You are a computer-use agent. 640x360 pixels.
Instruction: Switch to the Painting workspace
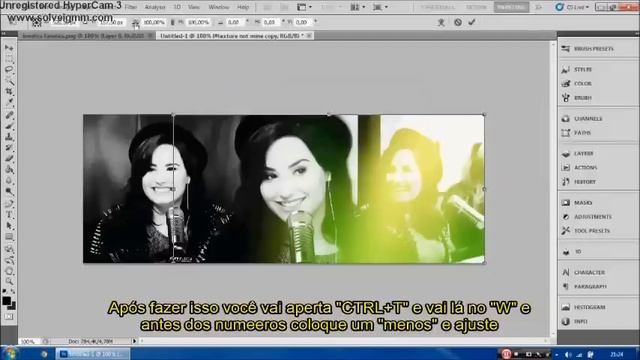511,7
